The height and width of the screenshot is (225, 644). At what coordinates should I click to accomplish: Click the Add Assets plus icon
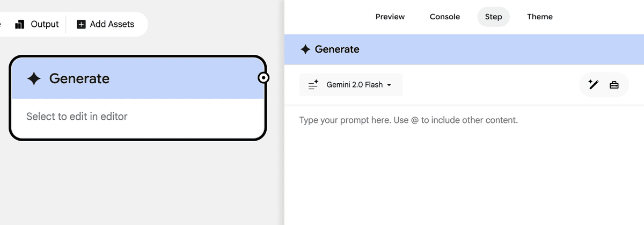tap(81, 24)
